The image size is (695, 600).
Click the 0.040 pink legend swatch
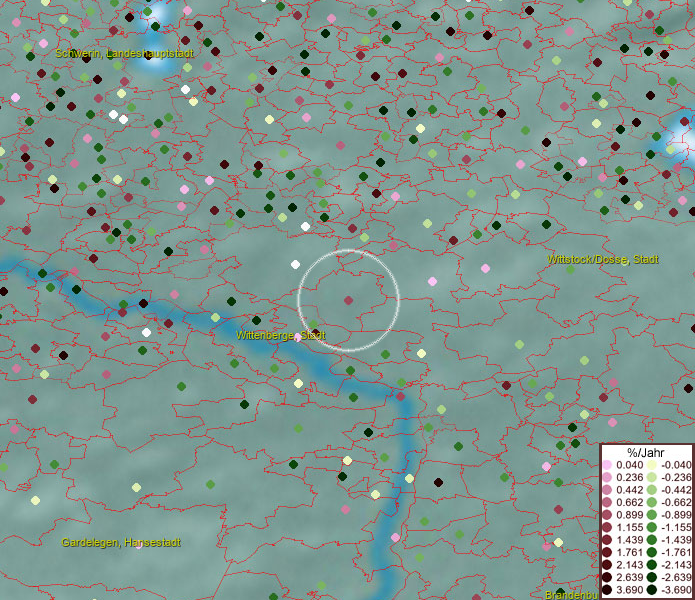click(x=607, y=465)
